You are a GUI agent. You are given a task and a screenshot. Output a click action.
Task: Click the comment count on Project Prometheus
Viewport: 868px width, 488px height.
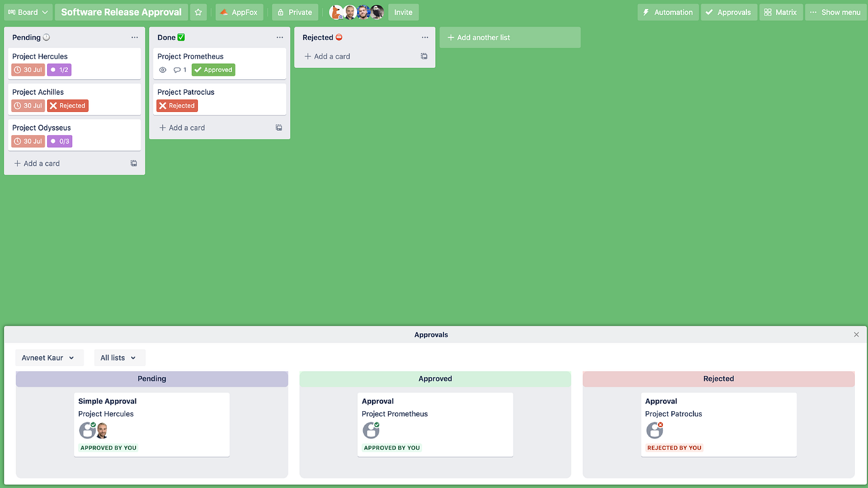180,70
